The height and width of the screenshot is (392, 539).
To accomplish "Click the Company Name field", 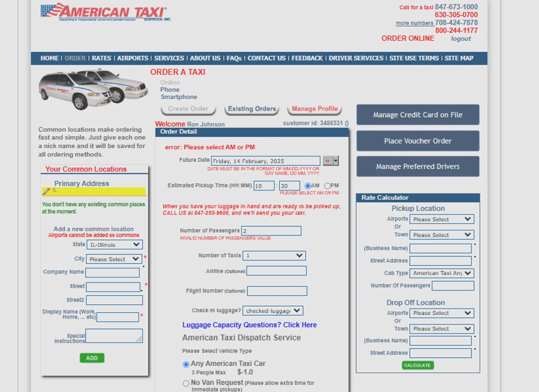I will tap(113, 273).
